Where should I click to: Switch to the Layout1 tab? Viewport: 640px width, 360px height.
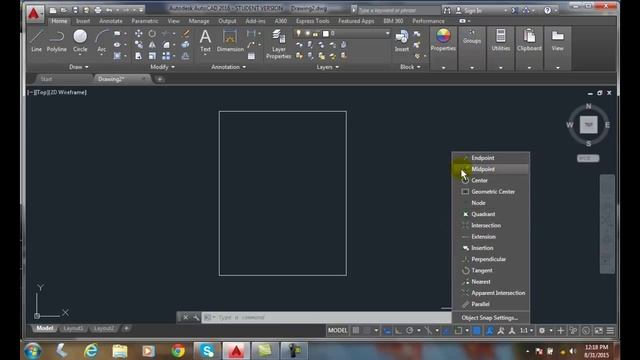click(x=73, y=329)
